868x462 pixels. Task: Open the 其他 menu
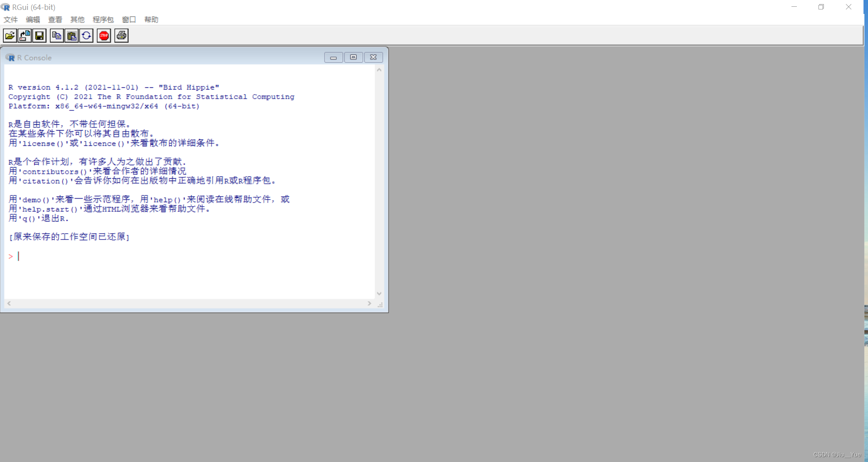pyautogui.click(x=77, y=20)
